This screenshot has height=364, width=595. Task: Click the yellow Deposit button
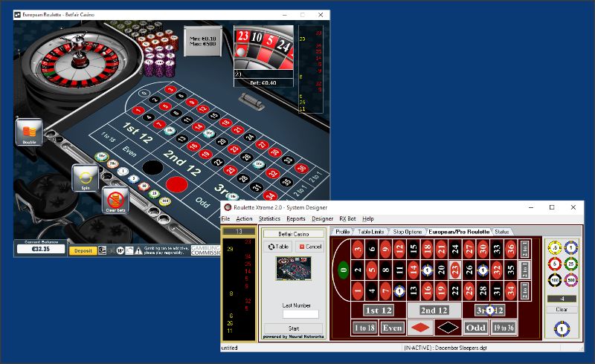click(x=83, y=250)
